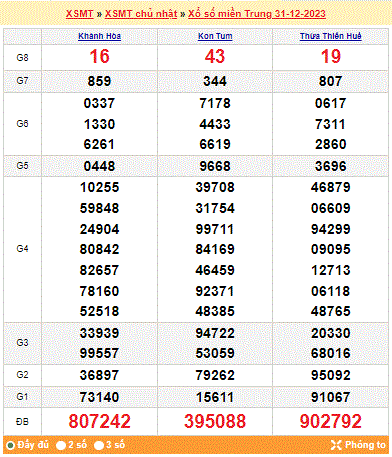Click the special prize 902792
This screenshot has height=457, width=392.
point(331,421)
